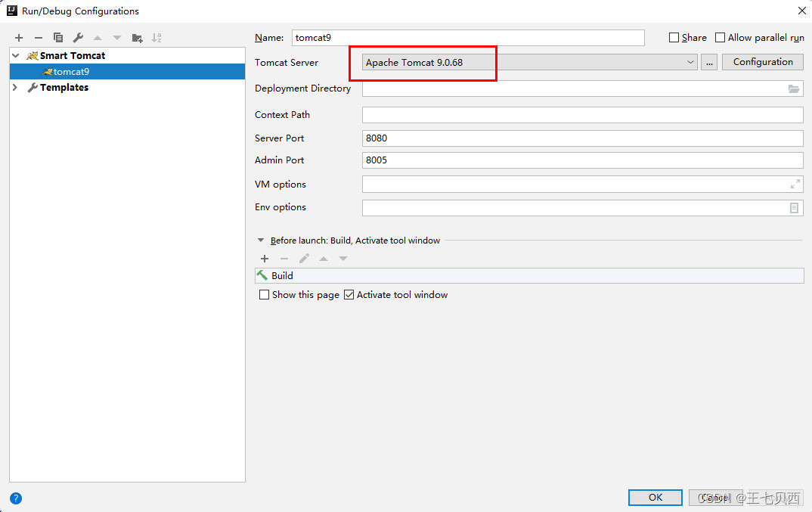
Task: Create new configuration folder
Action: click(x=138, y=38)
